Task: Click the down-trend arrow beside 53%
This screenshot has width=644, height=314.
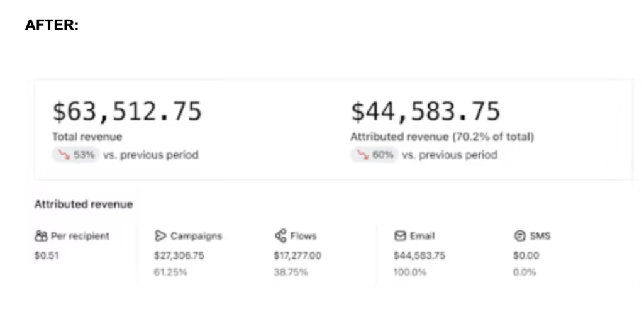Action: [x=64, y=155]
